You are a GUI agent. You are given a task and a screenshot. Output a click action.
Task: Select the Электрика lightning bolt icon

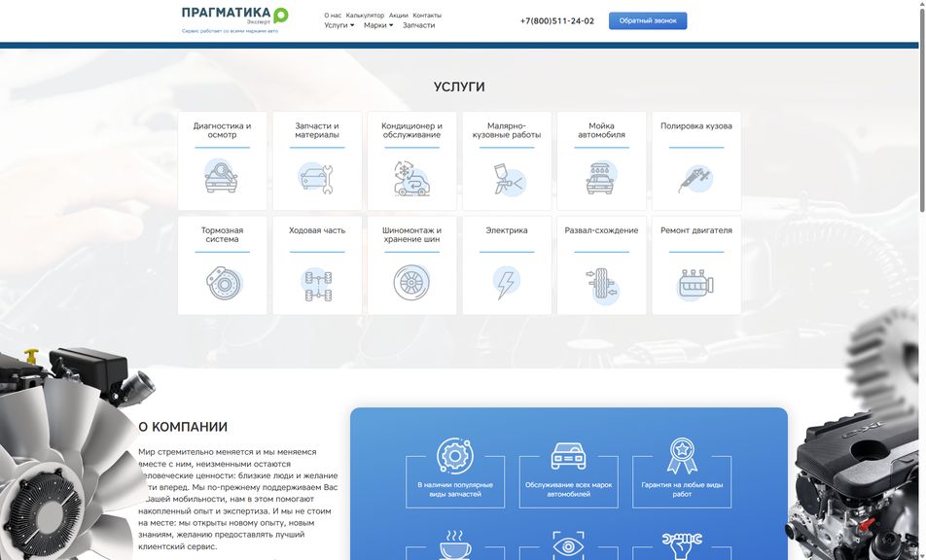click(506, 283)
